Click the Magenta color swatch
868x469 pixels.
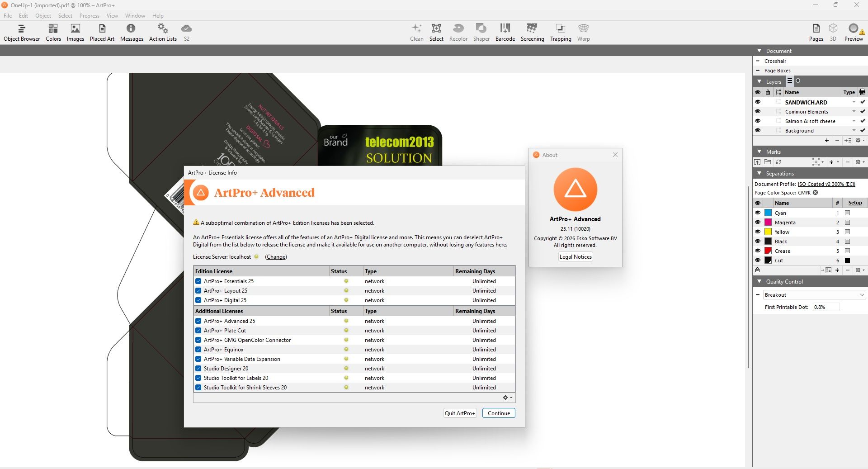pyautogui.click(x=768, y=223)
